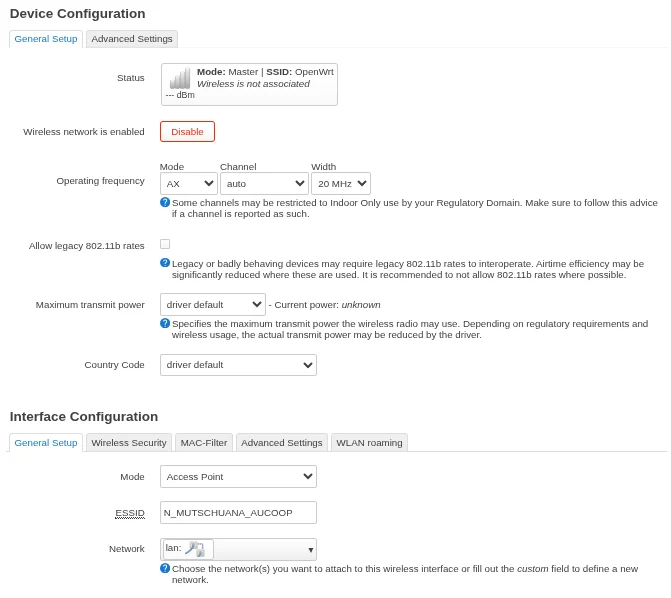
Task: Expand Maximum transmit power dropdown
Action: click(x=212, y=304)
